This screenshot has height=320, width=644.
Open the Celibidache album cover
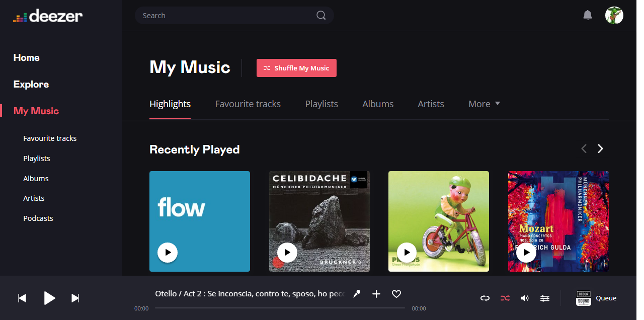[x=319, y=221]
